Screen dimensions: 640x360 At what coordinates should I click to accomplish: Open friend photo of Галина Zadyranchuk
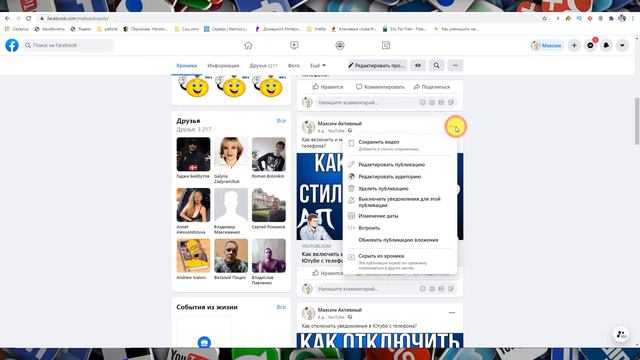click(231, 154)
